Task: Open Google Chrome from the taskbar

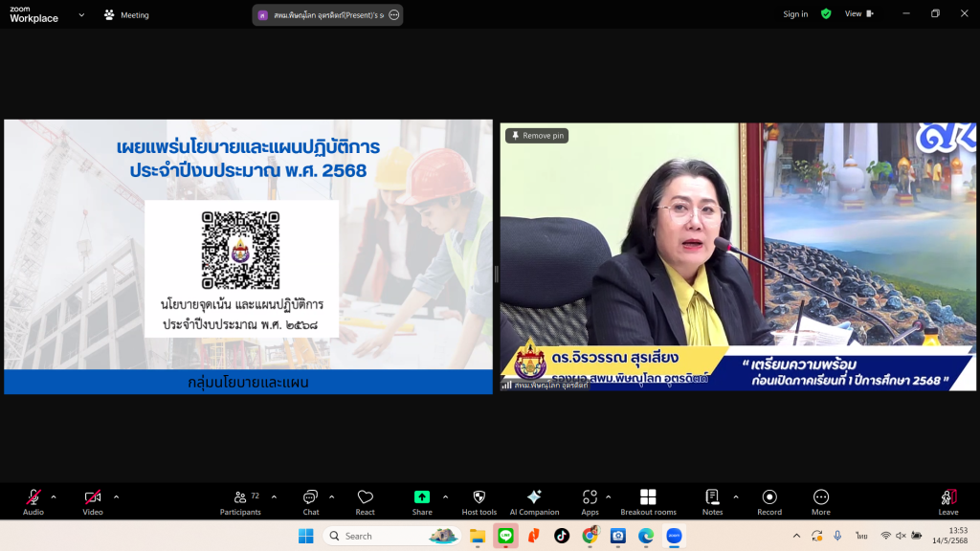Action: pyautogui.click(x=590, y=536)
